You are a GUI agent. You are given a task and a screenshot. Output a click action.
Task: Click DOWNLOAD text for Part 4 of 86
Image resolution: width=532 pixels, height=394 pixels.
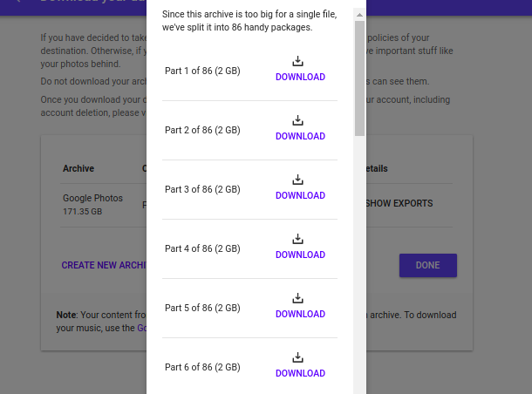(300, 255)
